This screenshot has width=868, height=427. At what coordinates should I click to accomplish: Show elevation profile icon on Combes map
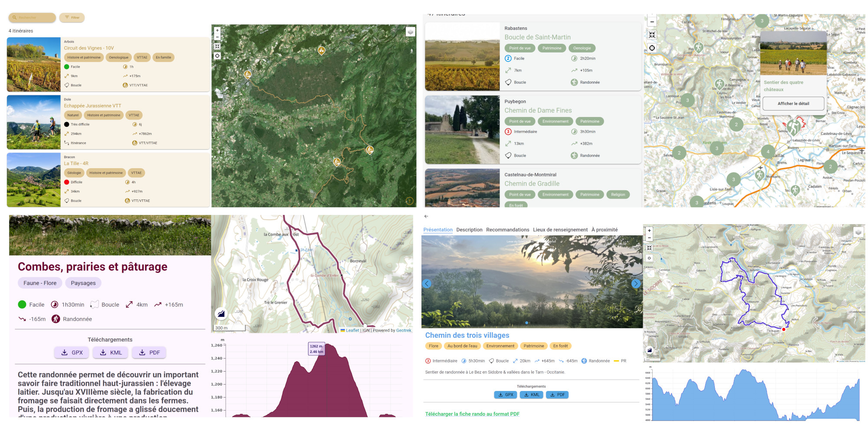[221, 313]
